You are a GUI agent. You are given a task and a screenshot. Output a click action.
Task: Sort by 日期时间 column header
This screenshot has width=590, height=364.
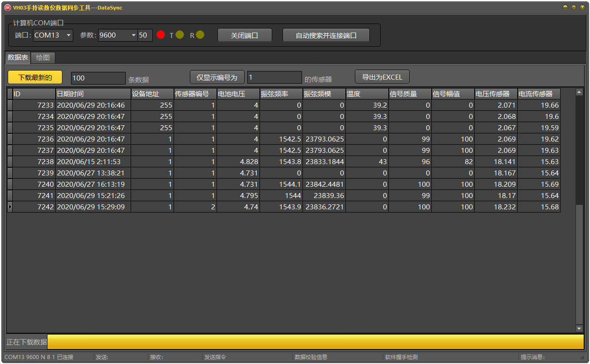coord(93,94)
